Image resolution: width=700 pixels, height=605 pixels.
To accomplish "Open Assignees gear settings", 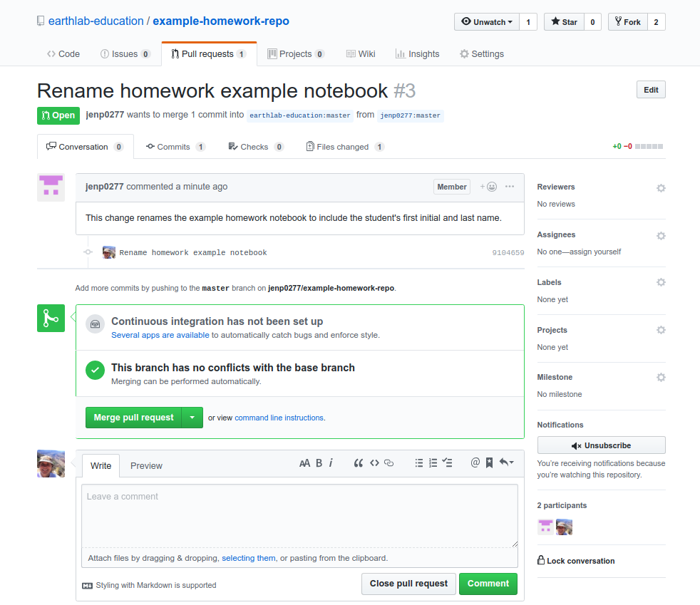I will pyautogui.click(x=661, y=236).
